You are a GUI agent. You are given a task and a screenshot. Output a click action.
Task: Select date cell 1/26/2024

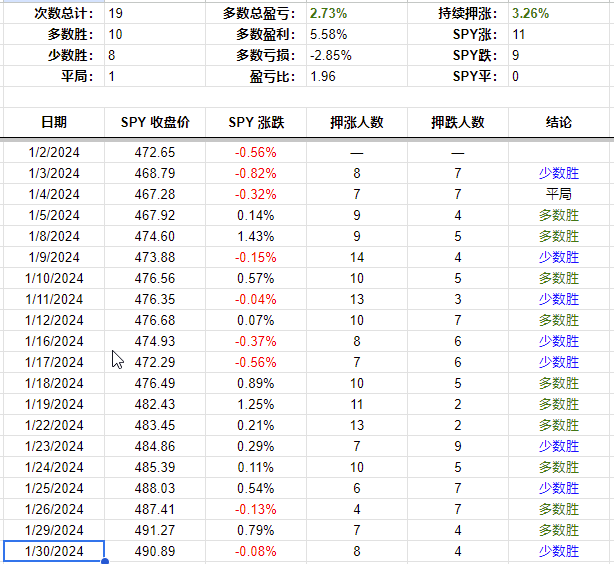click(54, 509)
